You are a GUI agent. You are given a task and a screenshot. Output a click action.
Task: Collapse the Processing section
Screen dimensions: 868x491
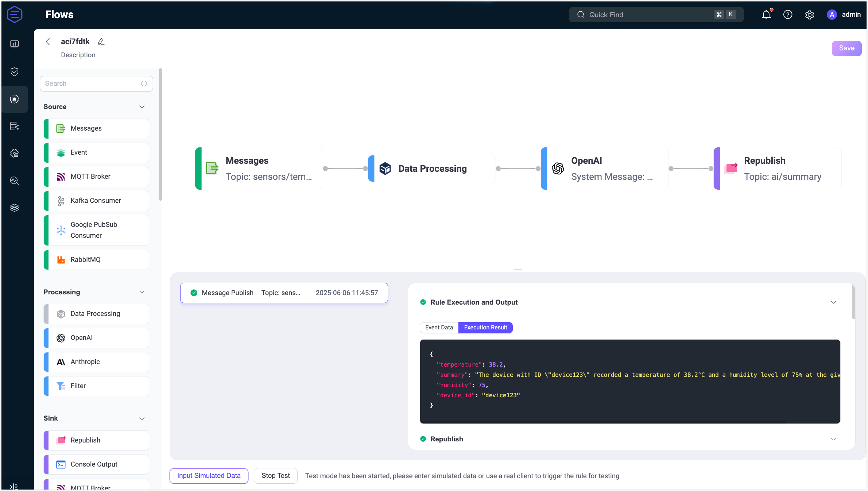pos(142,292)
